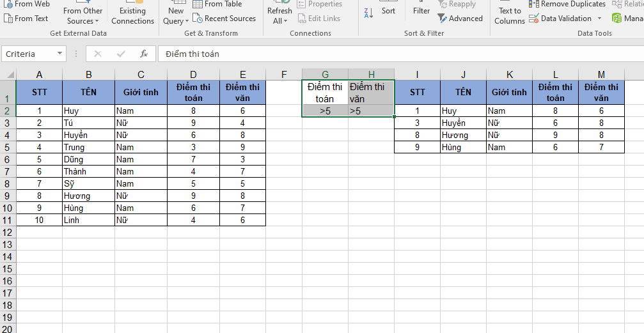Click cell A11 containing 10
The height and width of the screenshot is (333, 644).
click(40, 220)
